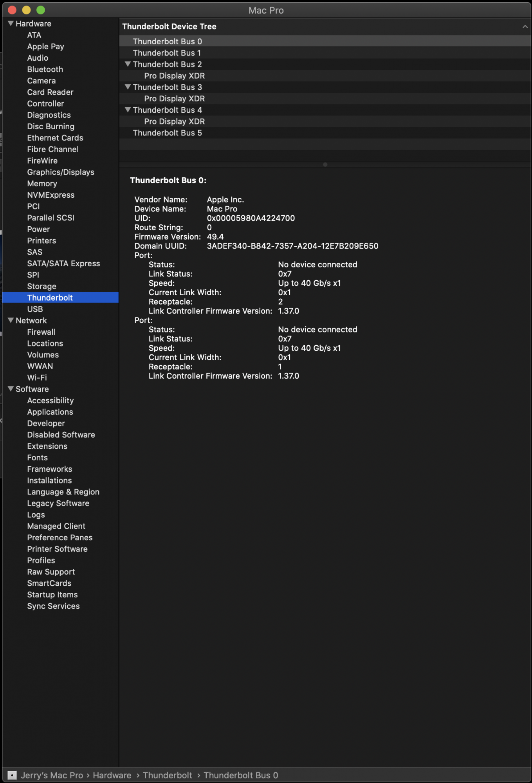
Task: Click the computer icon in the path bar
Action: click(12, 775)
